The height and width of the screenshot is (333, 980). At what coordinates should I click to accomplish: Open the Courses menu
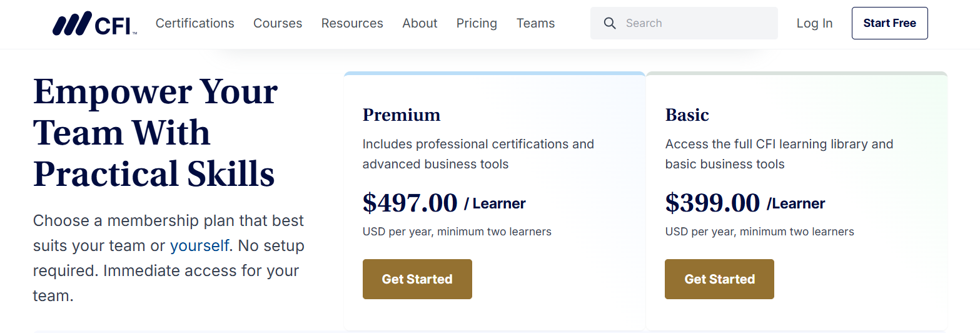278,24
